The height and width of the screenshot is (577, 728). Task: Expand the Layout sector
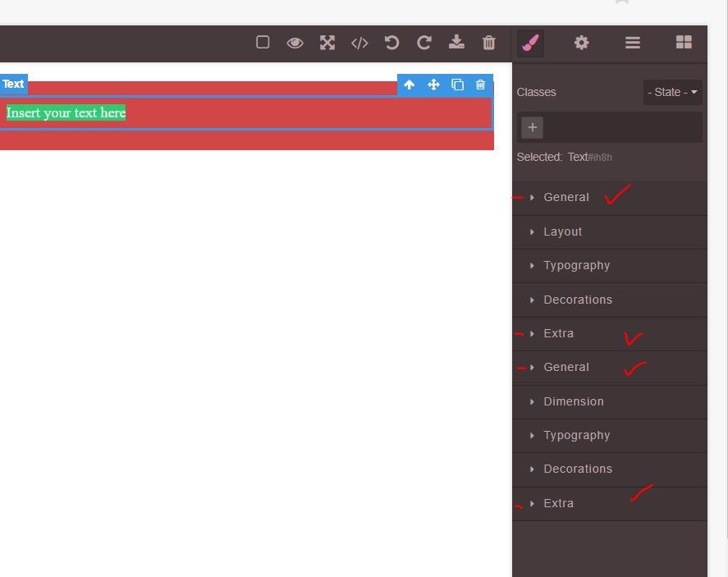click(x=610, y=231)
